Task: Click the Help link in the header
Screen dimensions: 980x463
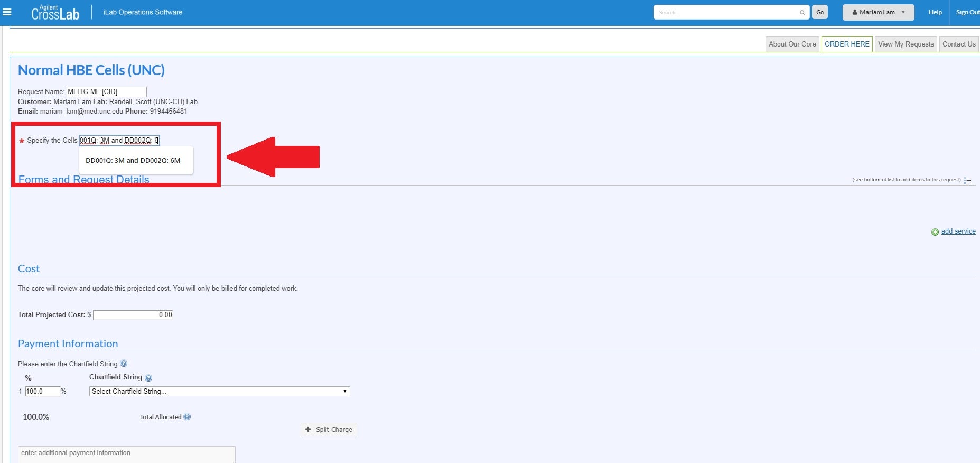Action: pos(935,12)
